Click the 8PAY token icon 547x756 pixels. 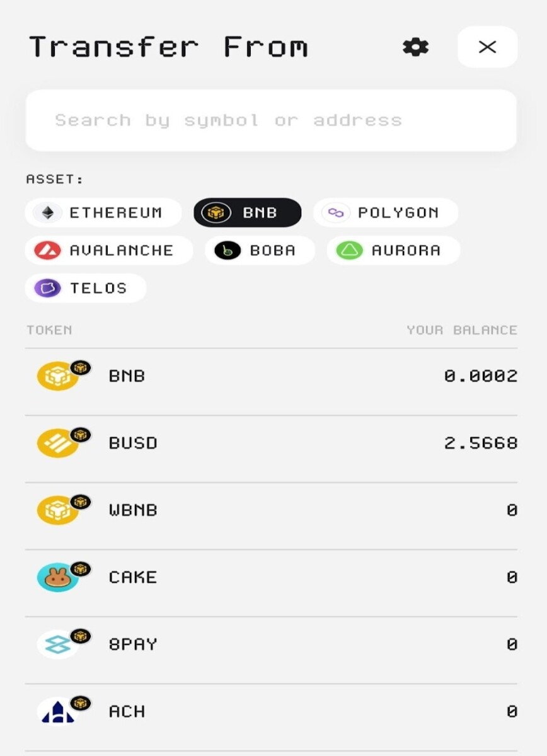(58, 644)
